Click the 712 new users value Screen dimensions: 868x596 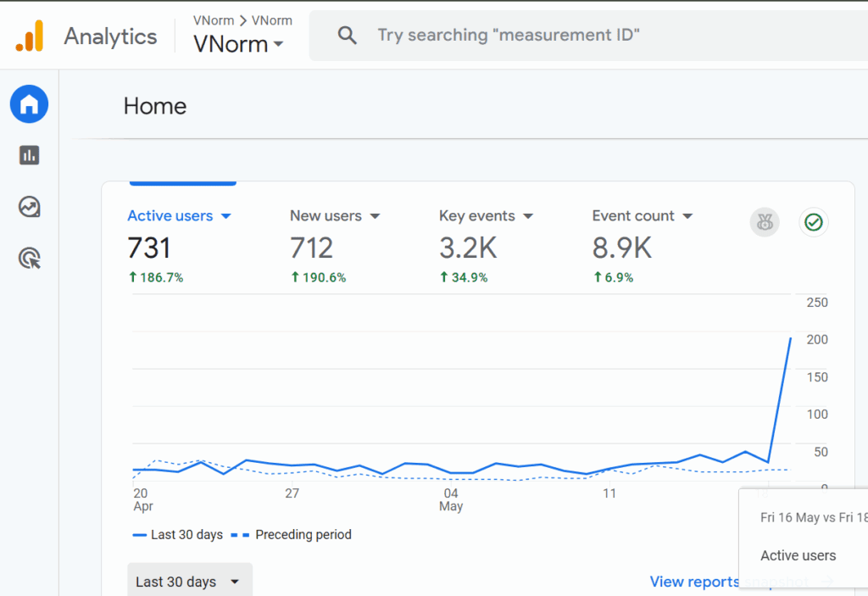312,248
